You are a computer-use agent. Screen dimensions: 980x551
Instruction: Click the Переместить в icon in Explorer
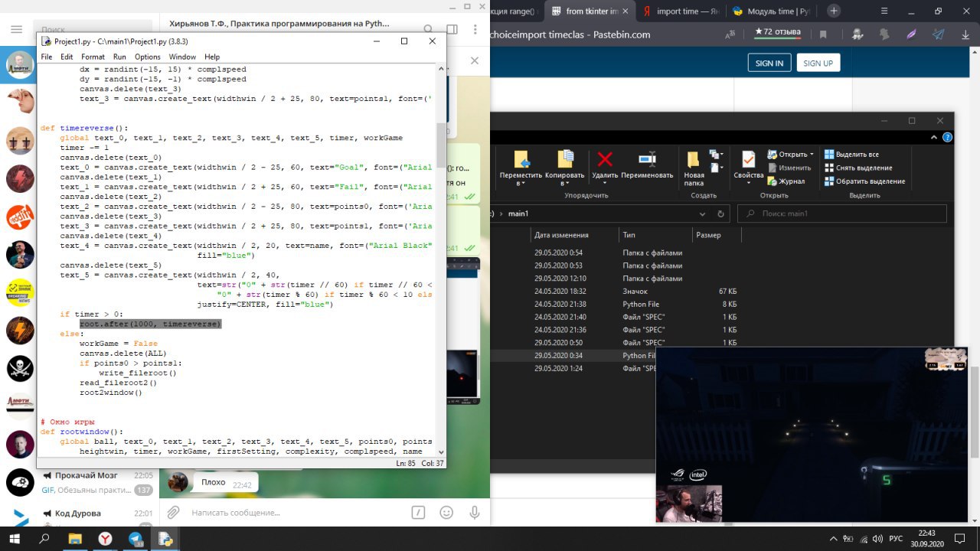(x=521, y=160)
